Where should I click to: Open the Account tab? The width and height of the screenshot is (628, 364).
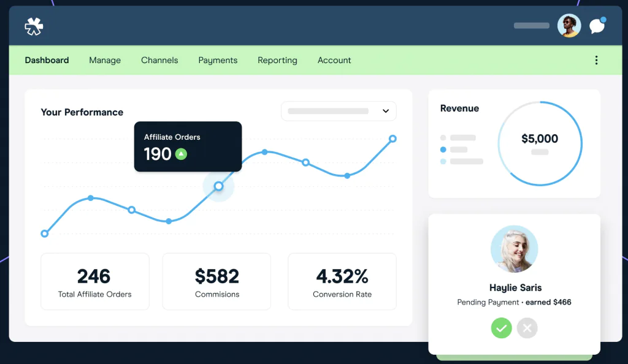[x=334, y=60]
